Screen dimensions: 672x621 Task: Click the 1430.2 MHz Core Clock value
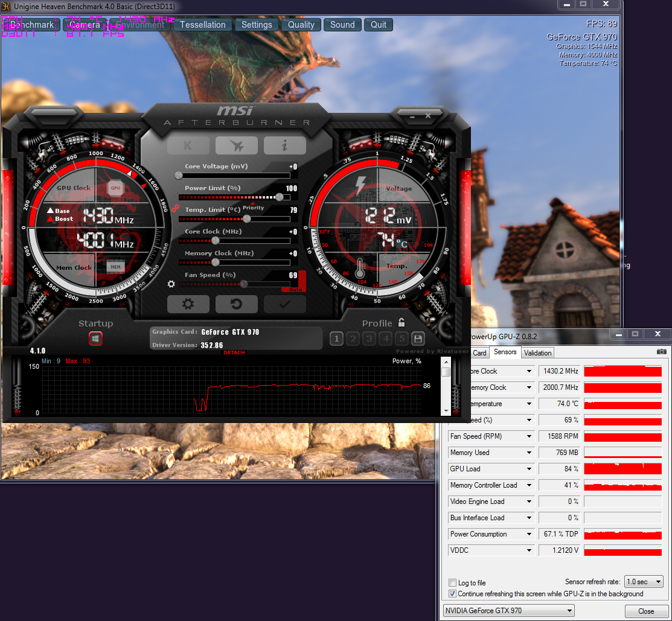[559, 371]
